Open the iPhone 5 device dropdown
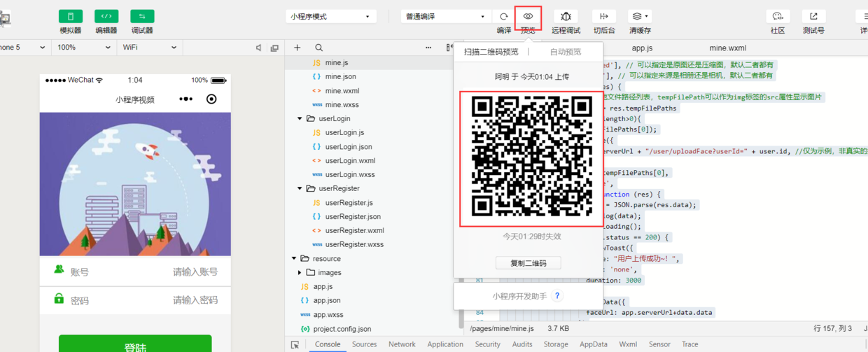 [23, 48]
